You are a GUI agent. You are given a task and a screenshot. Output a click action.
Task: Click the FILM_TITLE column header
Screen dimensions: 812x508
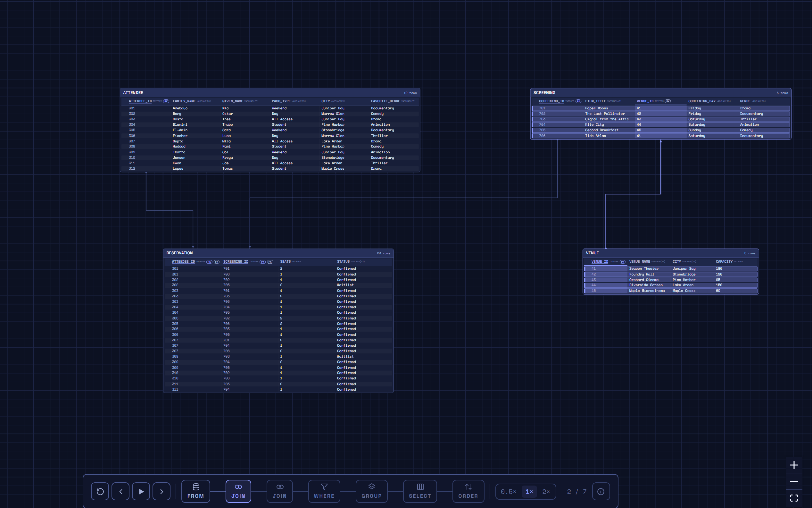(595, 101)
